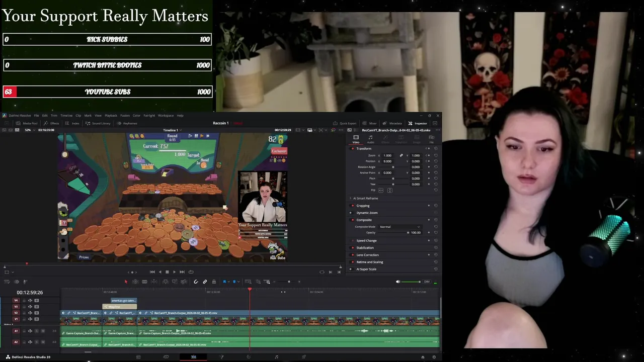
Task: Click the volume speaker icon
Action: coord(398,282)
